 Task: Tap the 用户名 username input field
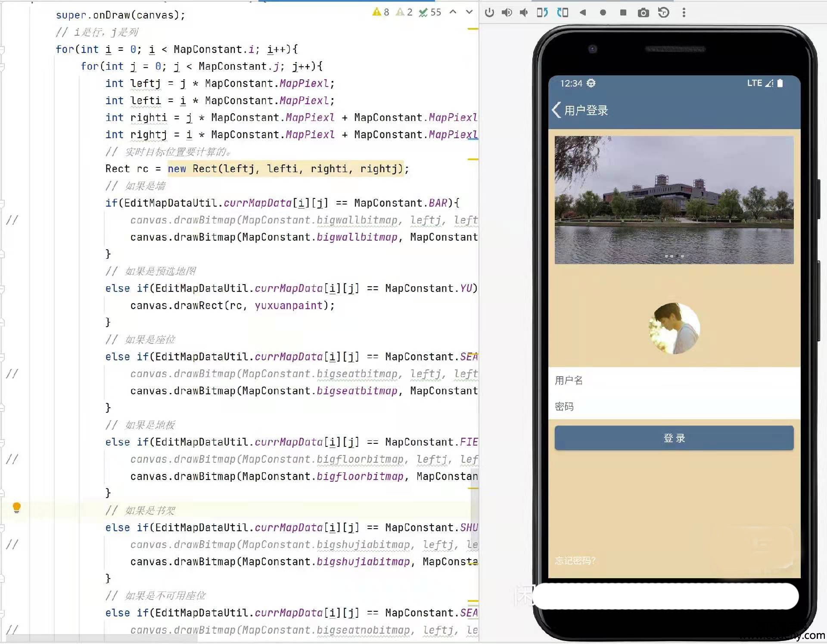click(674, 380)
